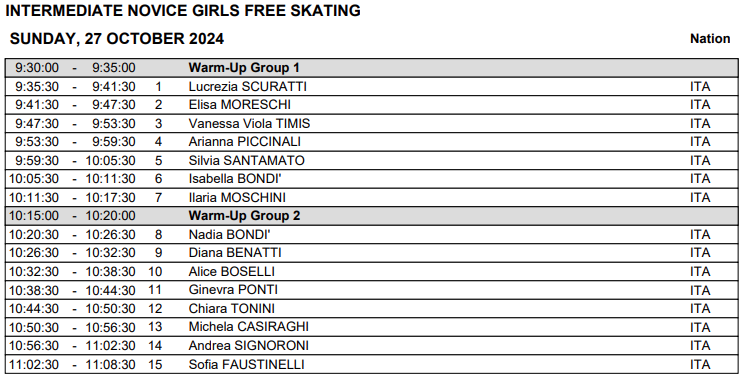Select the Alice BOSELLI row
This screenshot has height=374, width=739.
pyautogui.click(x=371, y=272)
